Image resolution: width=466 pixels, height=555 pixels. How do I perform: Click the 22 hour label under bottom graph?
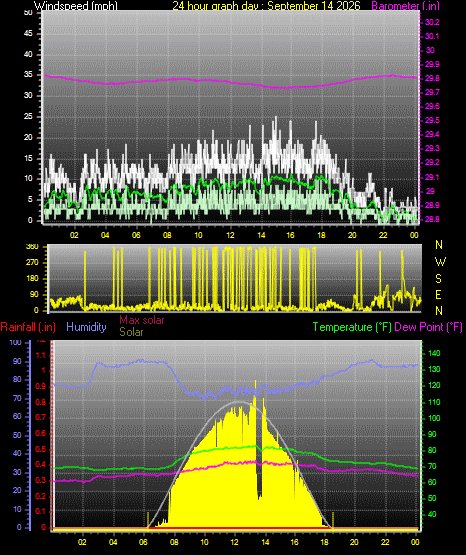click(x=385, y=542)
